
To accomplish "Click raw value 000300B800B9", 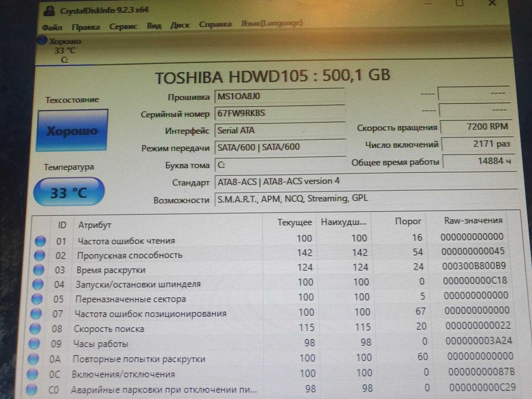I will pyautogui.click(x=474, y=266).
